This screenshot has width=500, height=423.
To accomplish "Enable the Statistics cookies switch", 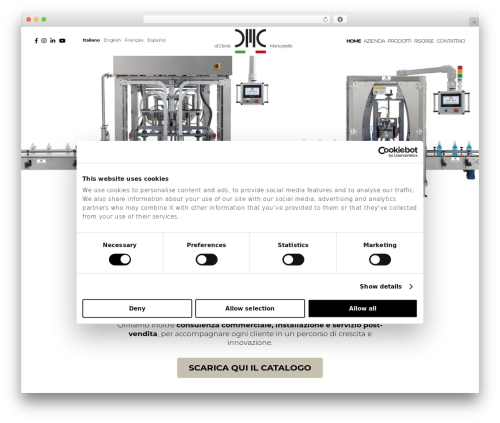I will [x=293, y=260].
